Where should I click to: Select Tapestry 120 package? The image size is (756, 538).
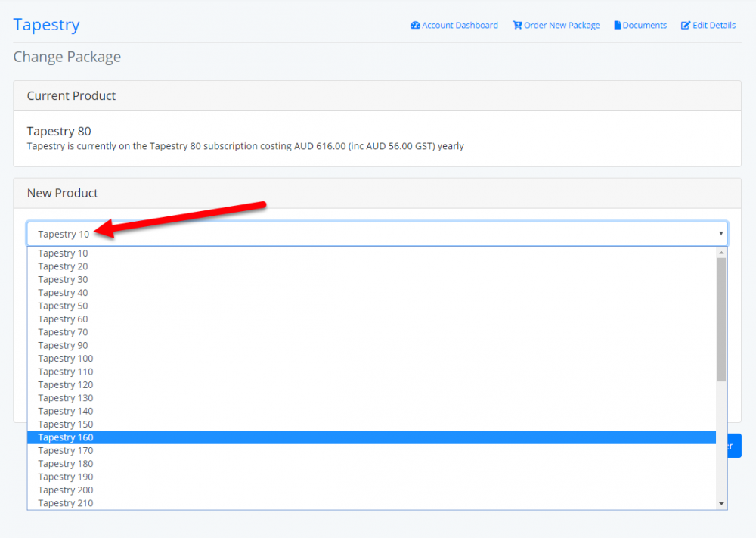371,384
